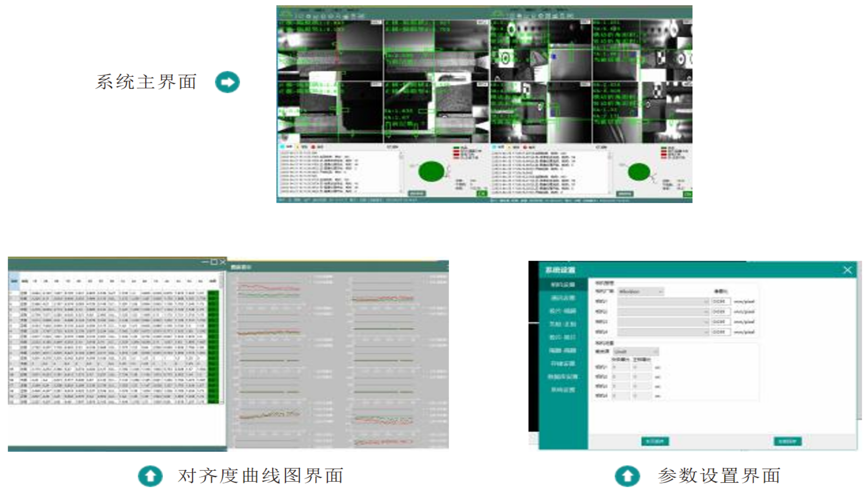868x488 pixels.
Task: Click cyan status indicator in left main window
Action: [x=282, y=147]
